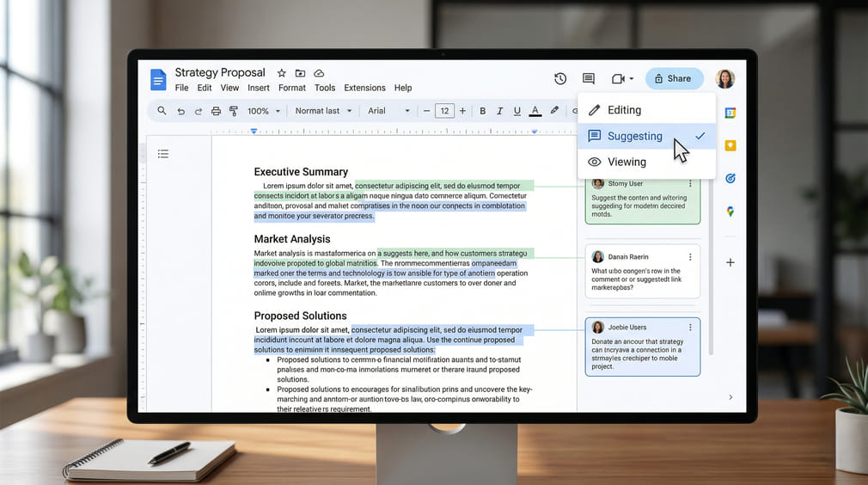Open the highlight color pen tool
Viewport: 868px width, 485px height.
[x=554, y=111]
